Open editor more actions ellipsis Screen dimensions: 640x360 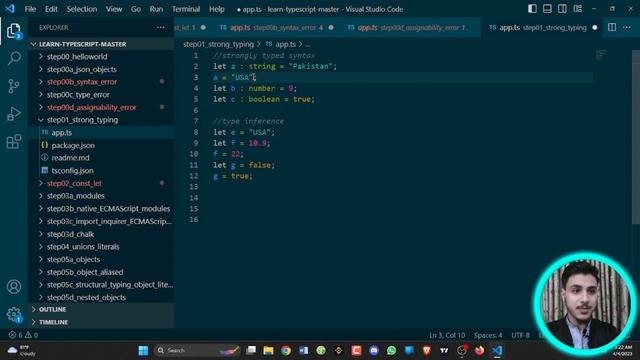(x=627, y=27)
